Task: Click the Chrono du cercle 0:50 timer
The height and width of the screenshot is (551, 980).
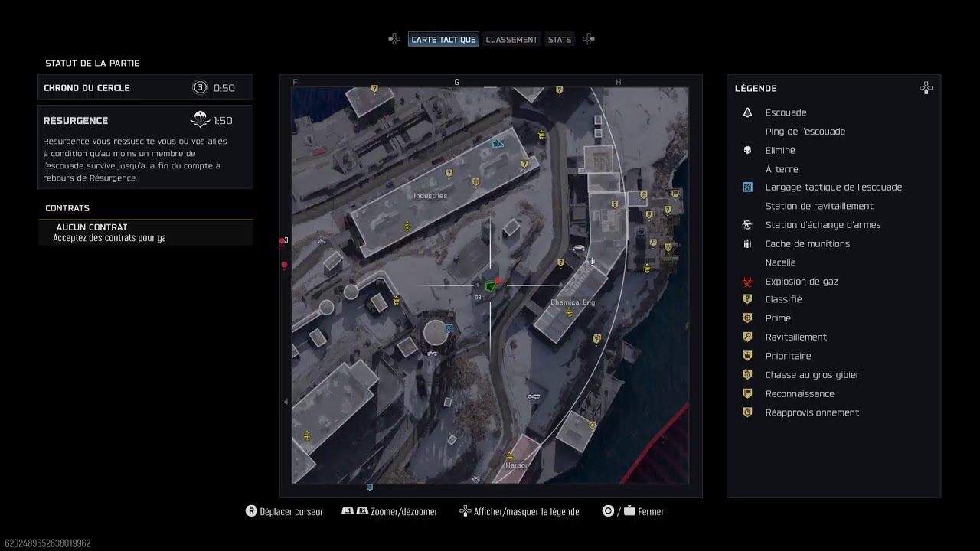Action: point(224,88)
